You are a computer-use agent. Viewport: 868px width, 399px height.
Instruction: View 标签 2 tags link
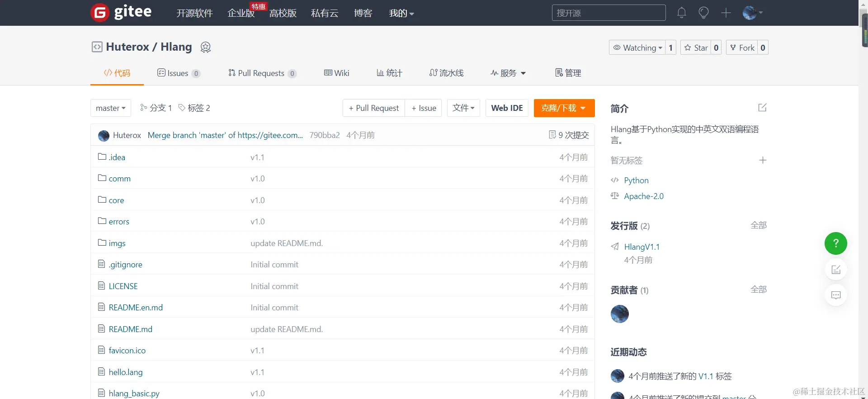point(194,108)
